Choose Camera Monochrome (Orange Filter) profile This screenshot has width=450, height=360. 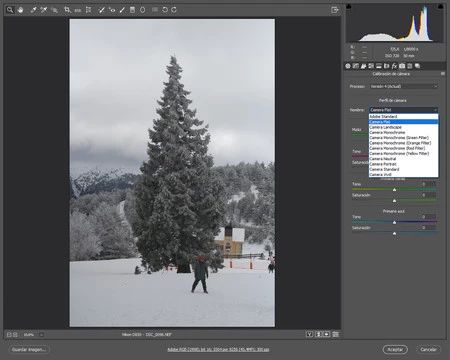[x=403, y=143]
